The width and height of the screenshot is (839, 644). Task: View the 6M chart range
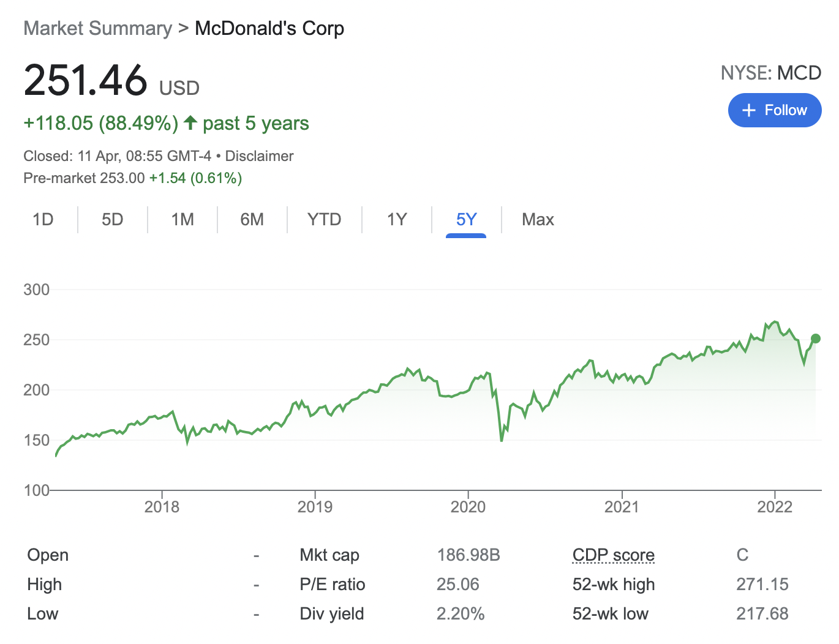pos(251,219)
